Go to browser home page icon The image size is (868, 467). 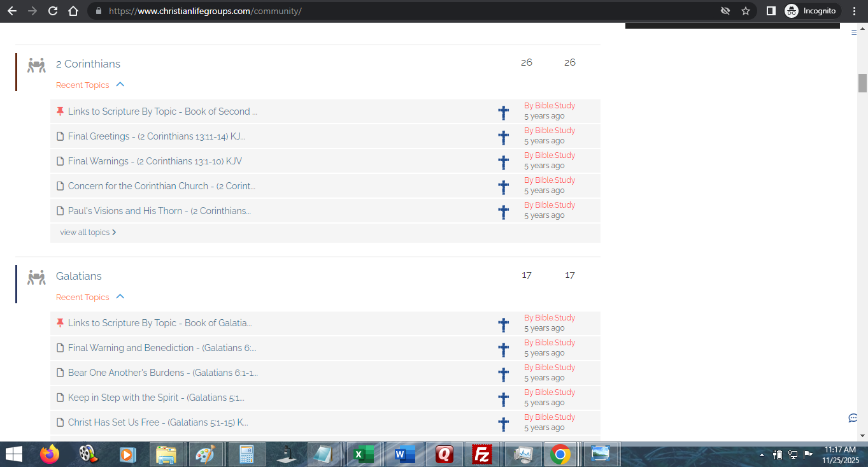73,11
